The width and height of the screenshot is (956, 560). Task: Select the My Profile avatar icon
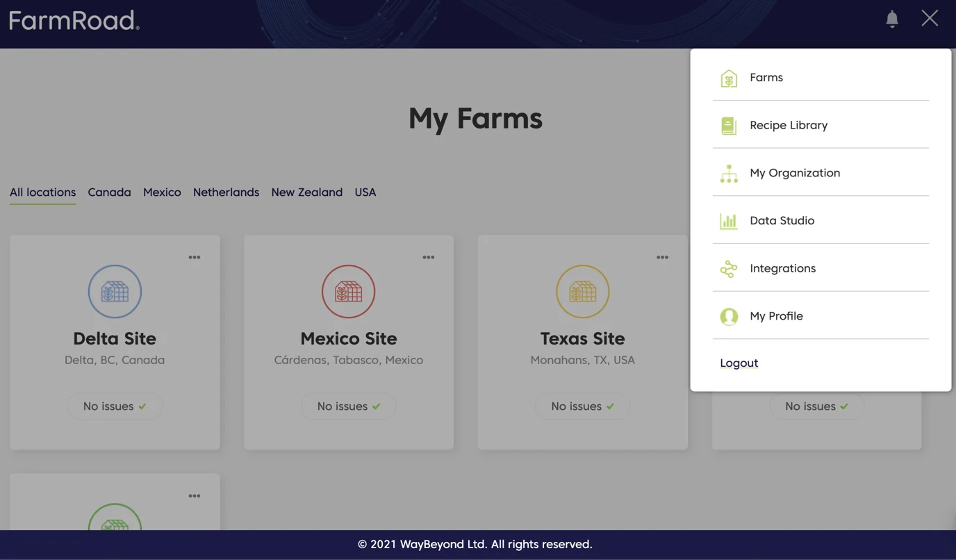pos(729,316)
